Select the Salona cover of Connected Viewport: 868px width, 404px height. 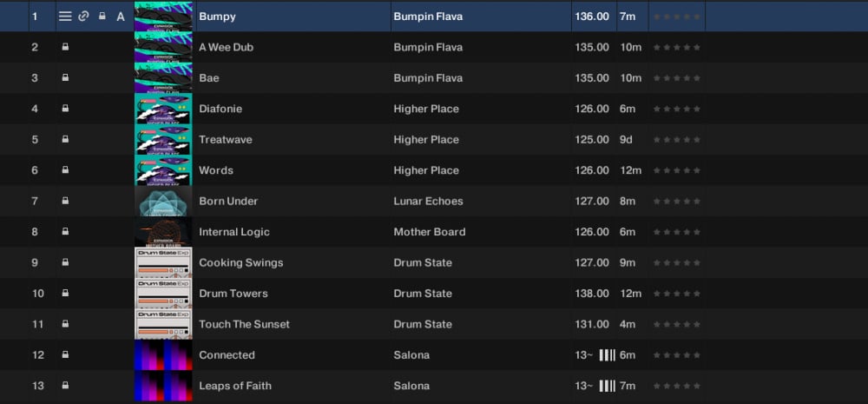pos(163,354)
